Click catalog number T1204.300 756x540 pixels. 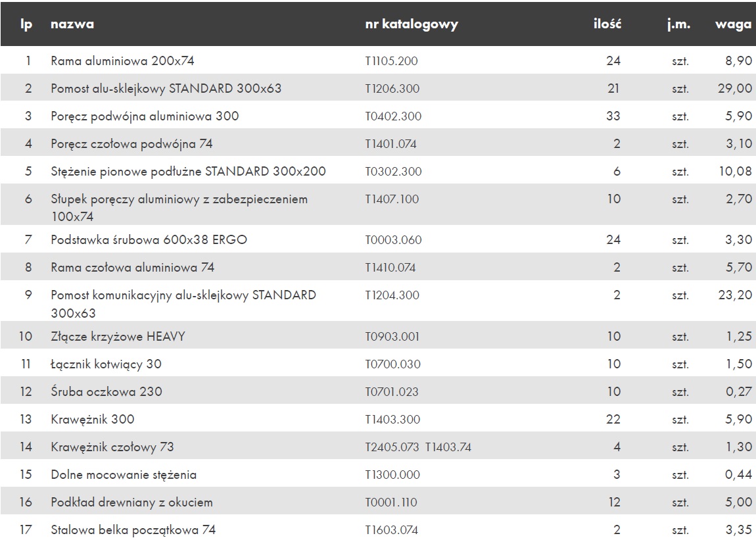[392, 295]
